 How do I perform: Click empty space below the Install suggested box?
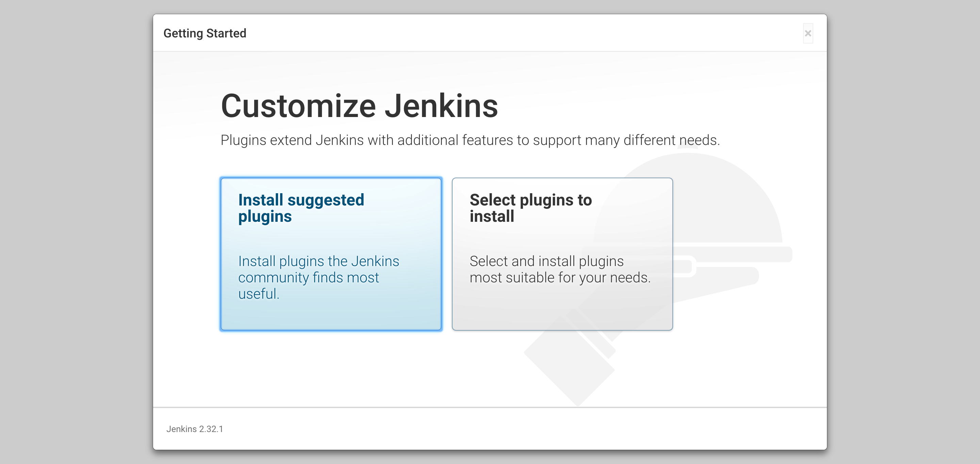pyautogui.click(x=331, y=369)
